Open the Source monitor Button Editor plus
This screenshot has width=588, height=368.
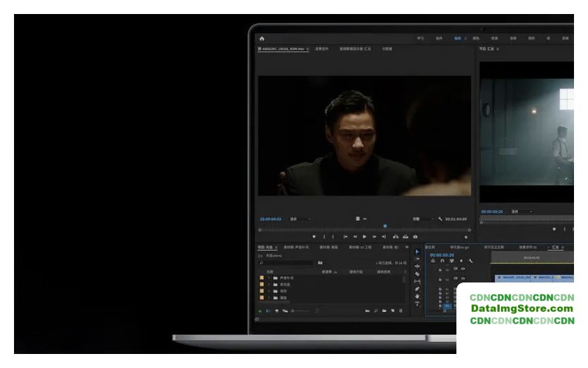(x=465, y=237)
